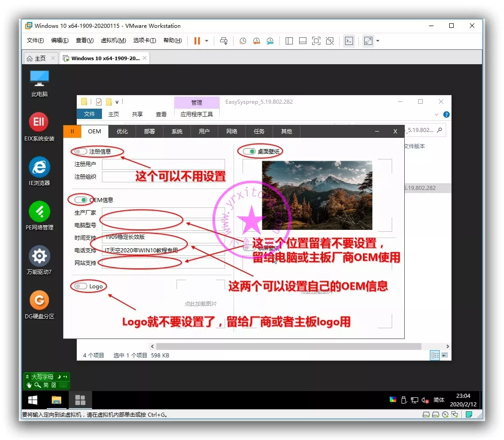The width and height of the screenshot is (504, 440).
Task: Enable the 注册信息 toggle switch
Action: [81, 152]
